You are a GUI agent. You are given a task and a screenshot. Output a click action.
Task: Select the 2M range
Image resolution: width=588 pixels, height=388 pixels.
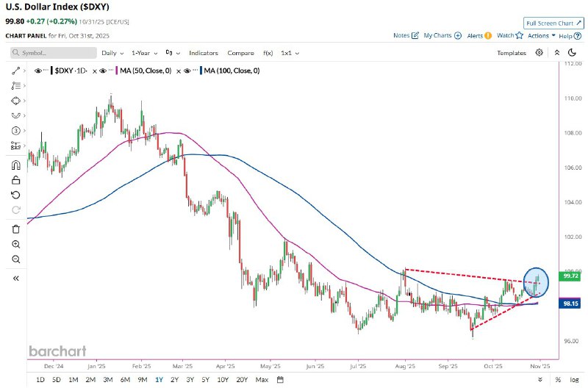pos(90,380)
